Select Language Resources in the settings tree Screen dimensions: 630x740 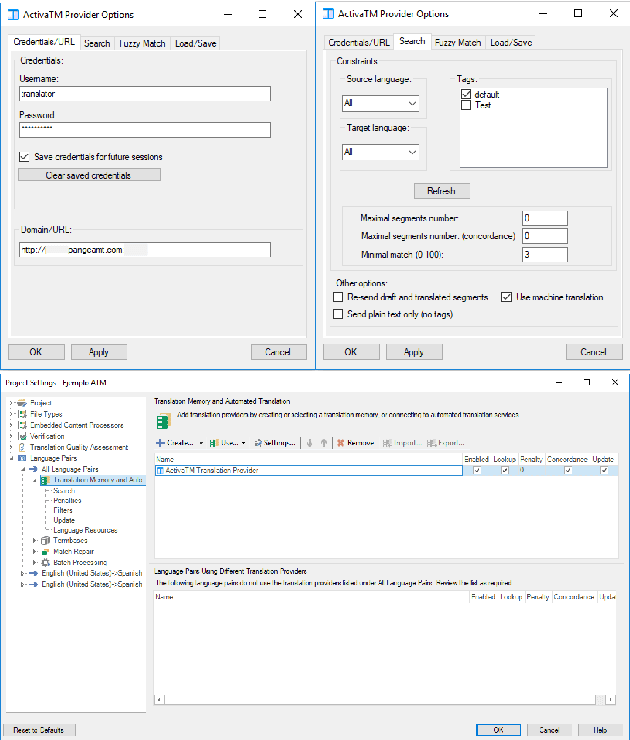tap(85, 530)
